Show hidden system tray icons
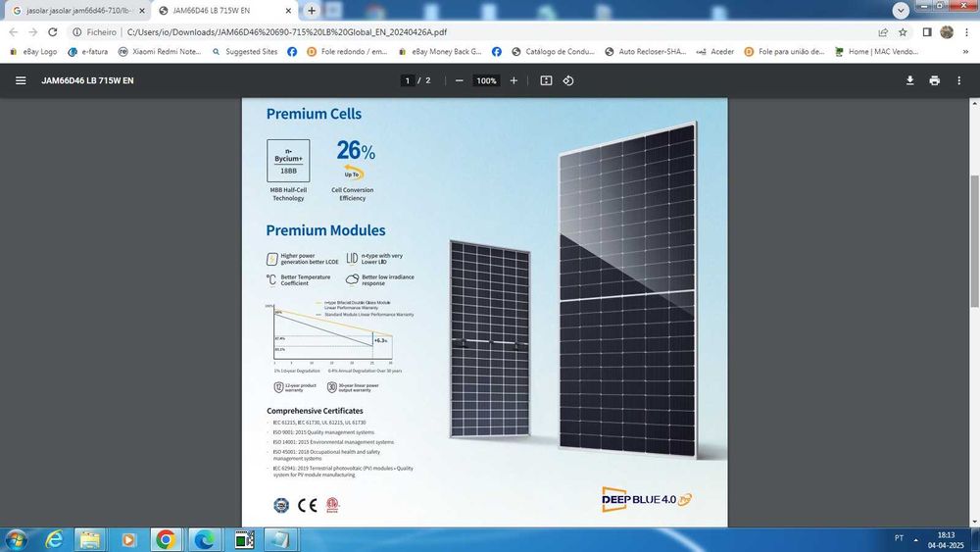Image resolution: width=980 pixels, height=552 pixels. coord(915,539)
